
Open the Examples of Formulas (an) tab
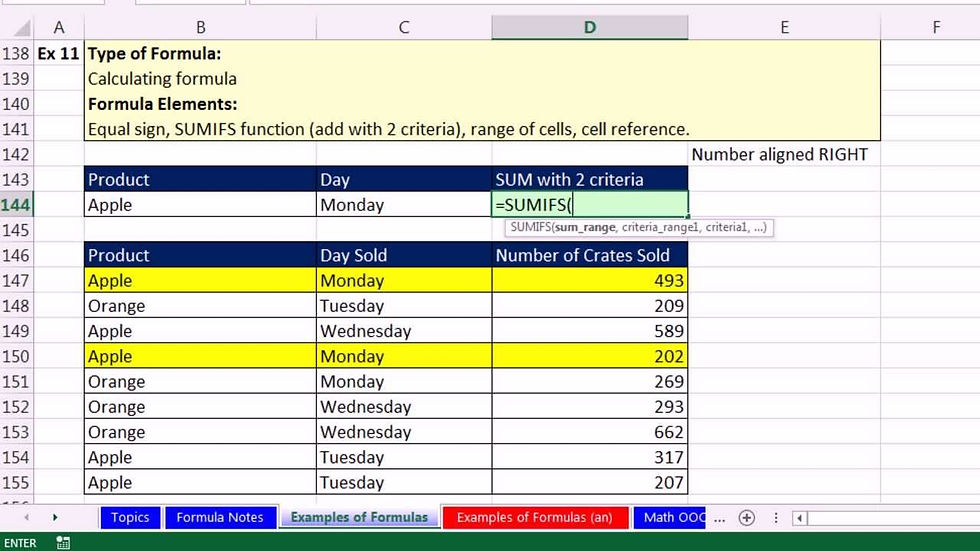[x=535, y=517]
